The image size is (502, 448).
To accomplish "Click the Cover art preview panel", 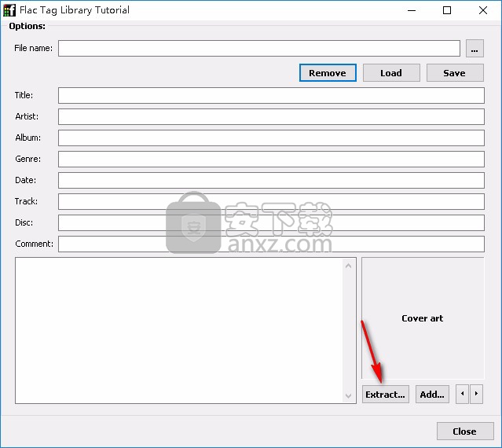I will coord(423,318).
